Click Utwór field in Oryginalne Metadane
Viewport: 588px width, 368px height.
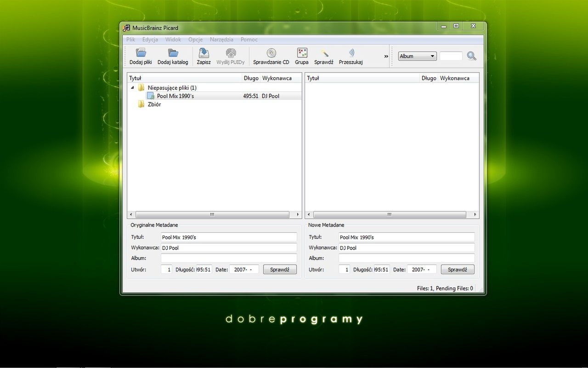[x=166, y=270]
